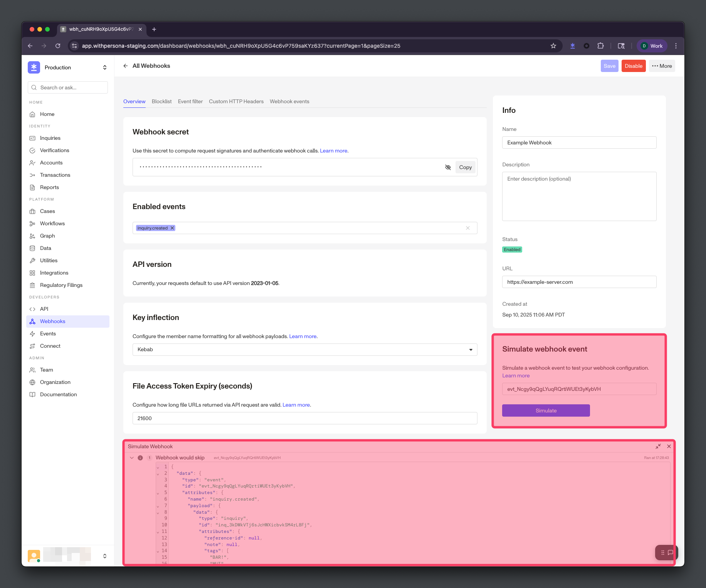Screen dimensions: 706x588
Task: Open Accounts from the sidebar
Action: point(51,162)
